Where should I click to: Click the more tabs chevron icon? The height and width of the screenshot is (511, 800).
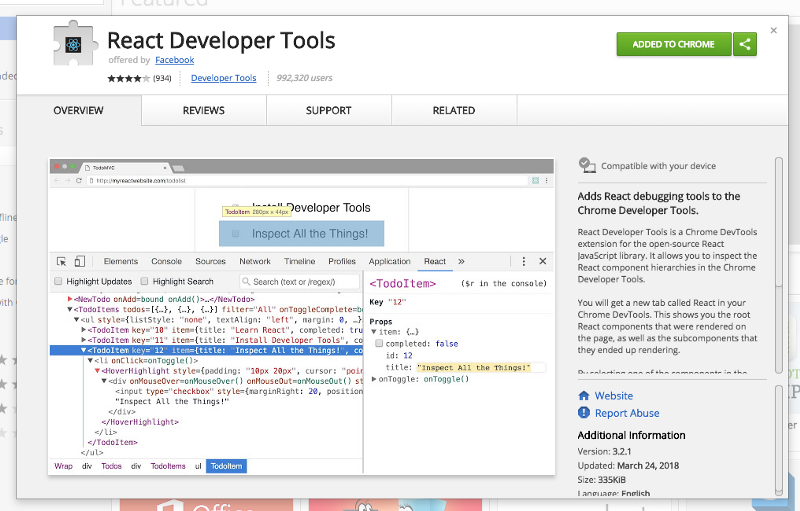pos(461,261)
